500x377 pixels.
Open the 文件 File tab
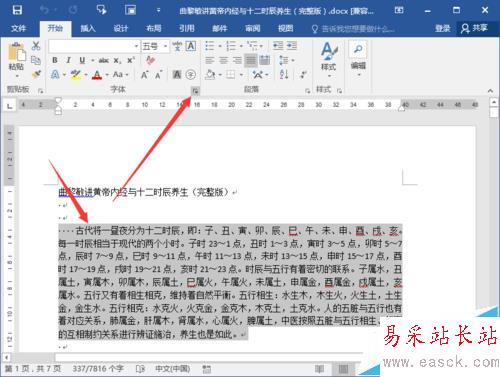coord(18,29)
